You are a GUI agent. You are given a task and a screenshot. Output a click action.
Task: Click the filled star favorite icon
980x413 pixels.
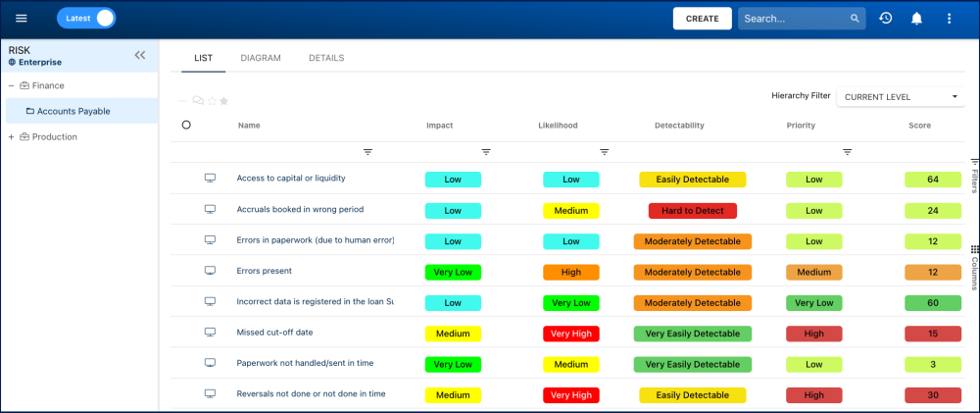click(x=223, y=101)
